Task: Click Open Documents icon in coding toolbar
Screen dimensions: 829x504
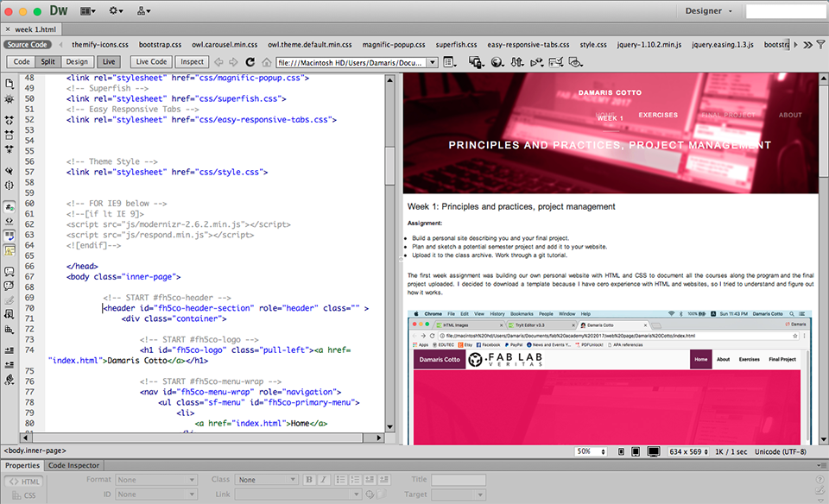Action: (9, 84)
